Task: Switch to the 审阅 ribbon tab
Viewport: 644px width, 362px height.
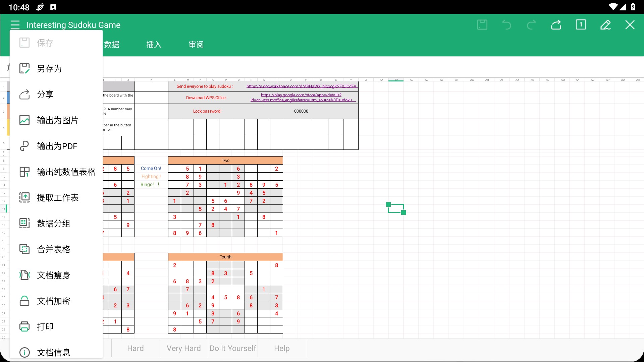Action: click(196, 45)
